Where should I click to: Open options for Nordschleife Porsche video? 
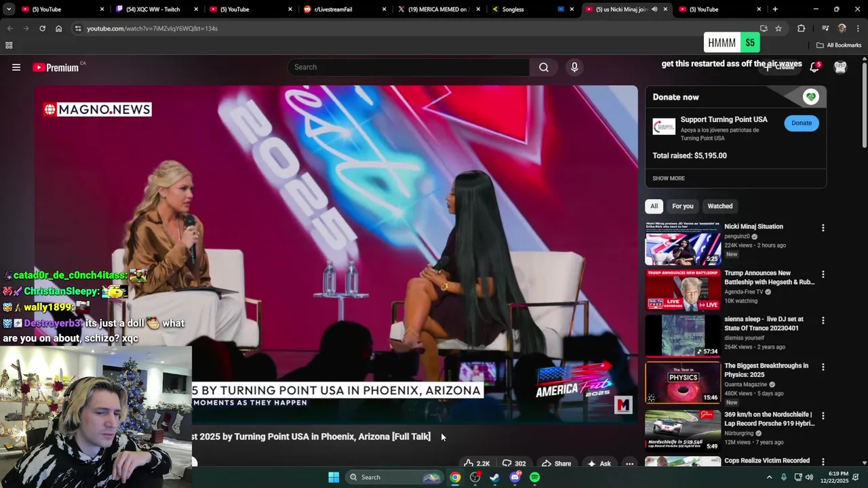(x=823, y=415)
